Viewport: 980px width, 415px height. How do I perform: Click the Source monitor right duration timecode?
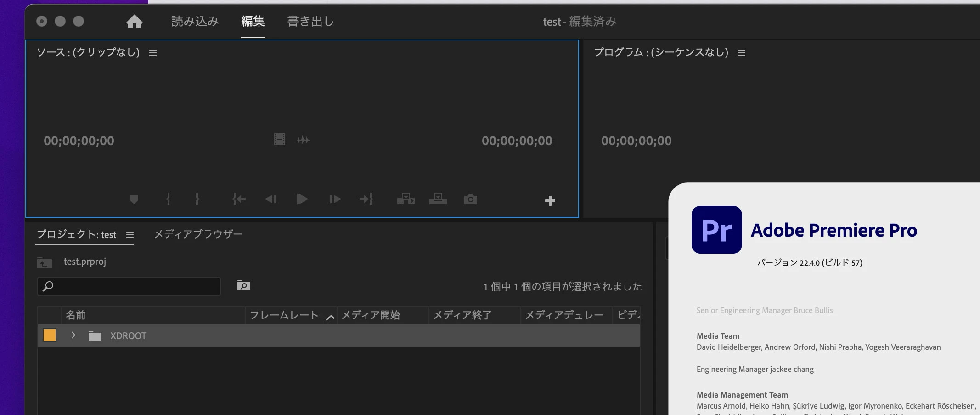click(x=517, y=141)
